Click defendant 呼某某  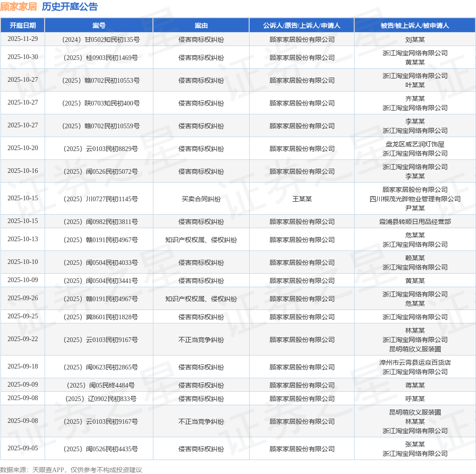click(x=415, y=399)
